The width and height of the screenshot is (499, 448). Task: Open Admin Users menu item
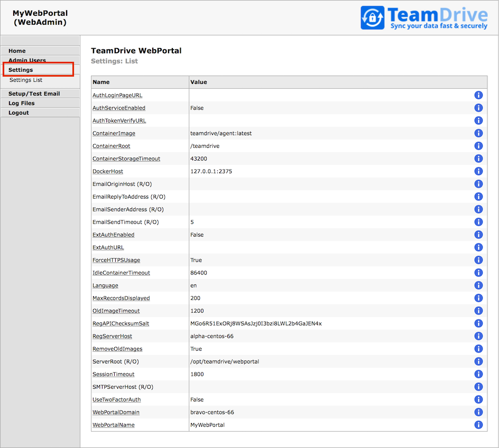(x=40, y=60)
